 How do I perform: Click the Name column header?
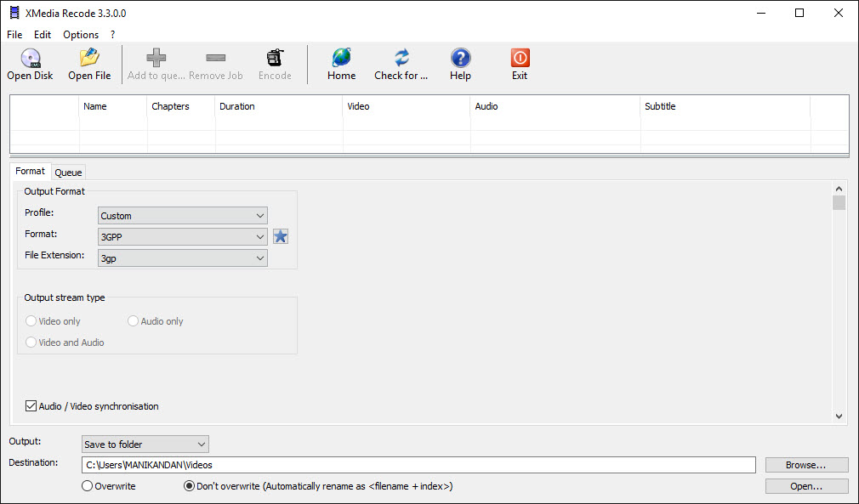[x=113, y=106]
